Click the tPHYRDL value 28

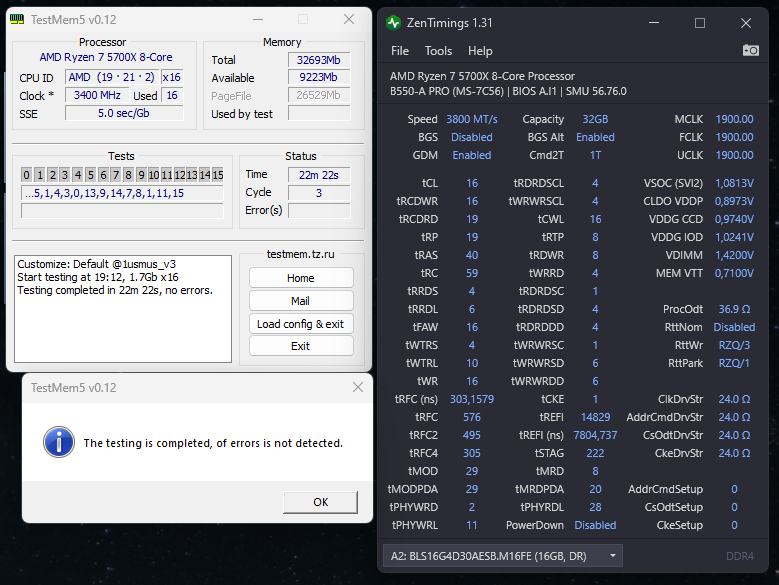(x=595, y=507)
